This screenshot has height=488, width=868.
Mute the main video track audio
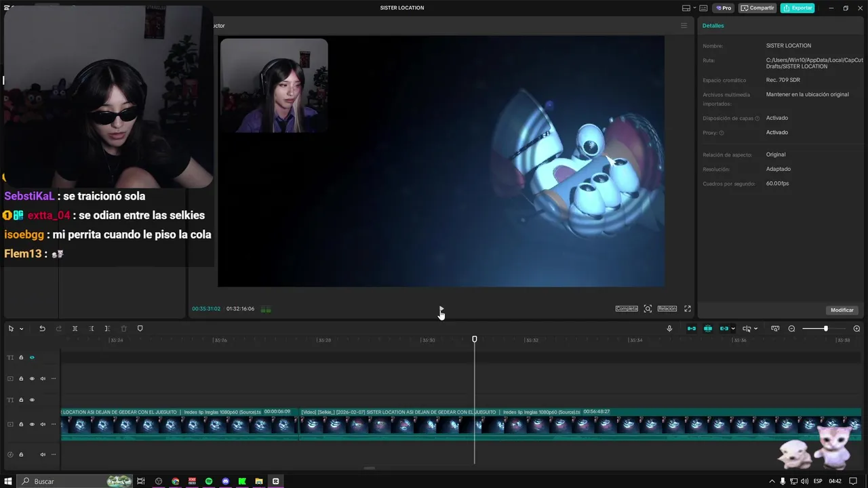point(43,424)
